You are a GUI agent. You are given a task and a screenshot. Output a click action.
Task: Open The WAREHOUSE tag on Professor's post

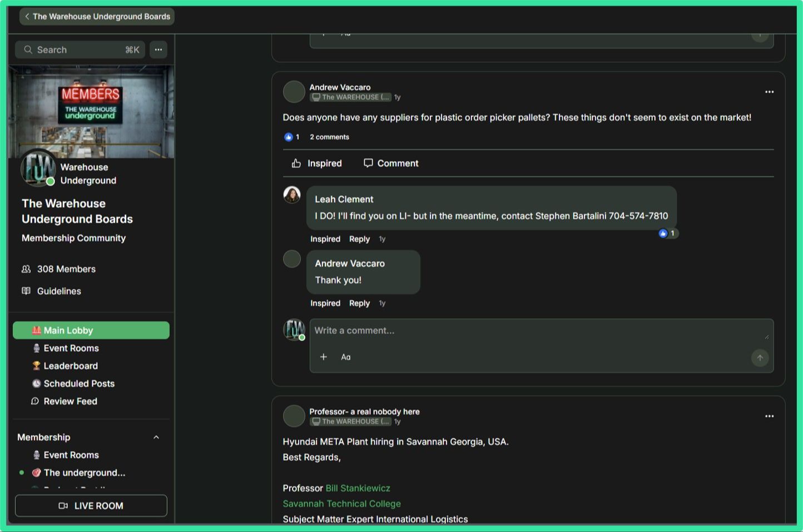pyautogui.click(x=350, y=422)
